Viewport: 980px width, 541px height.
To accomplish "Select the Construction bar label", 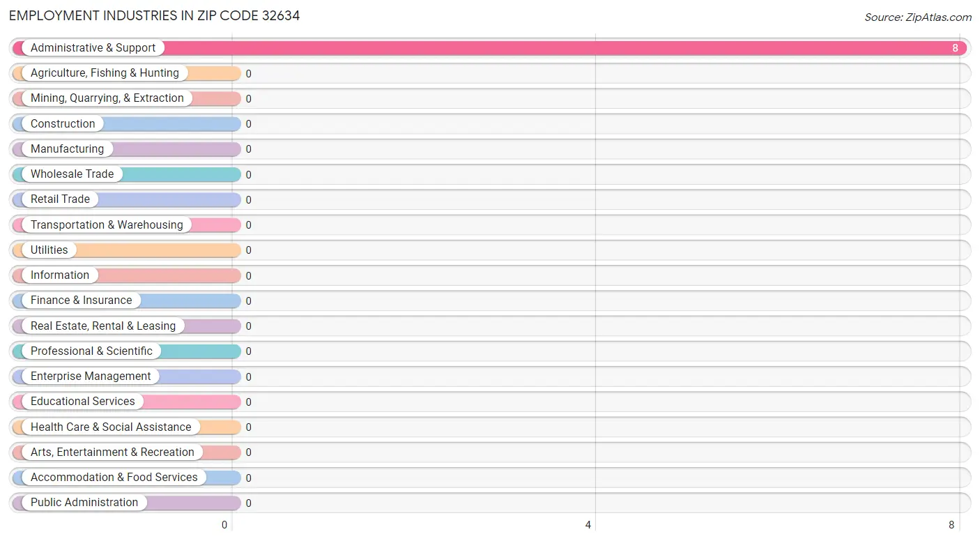I will pos(63,123).
